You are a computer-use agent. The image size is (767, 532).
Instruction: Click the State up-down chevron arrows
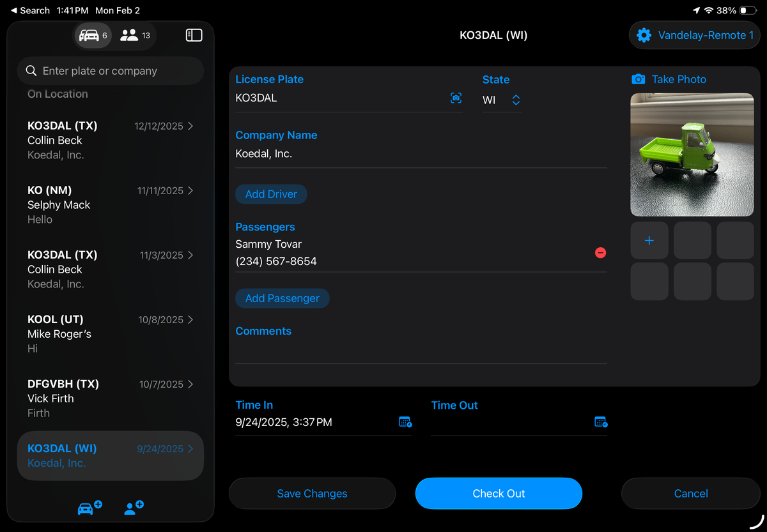(516, 100)
